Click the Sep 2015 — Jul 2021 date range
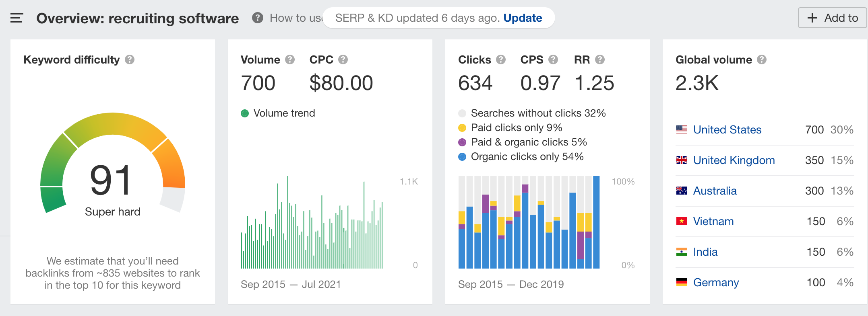 [x=291, y=284]
